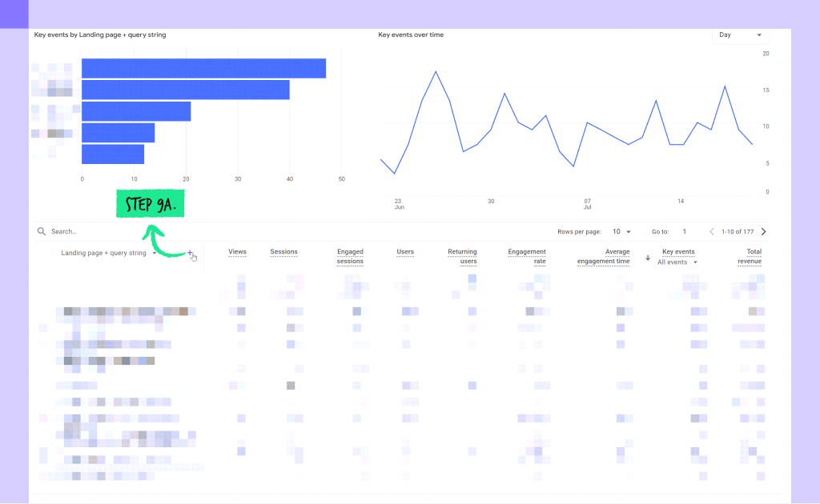Click the shortest bar in the bar chart
The image size is (820, 504).
tap(112, 154)
